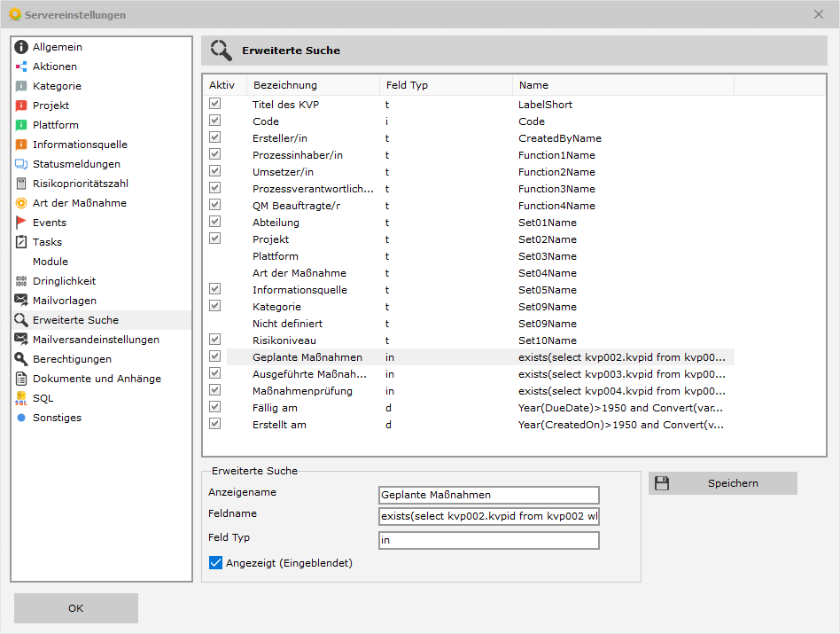Viewport: 840px width, 634px height.
Task: Toggle Aktiv checkbox for Titel des KVP
Action: (x=214, y=104)
